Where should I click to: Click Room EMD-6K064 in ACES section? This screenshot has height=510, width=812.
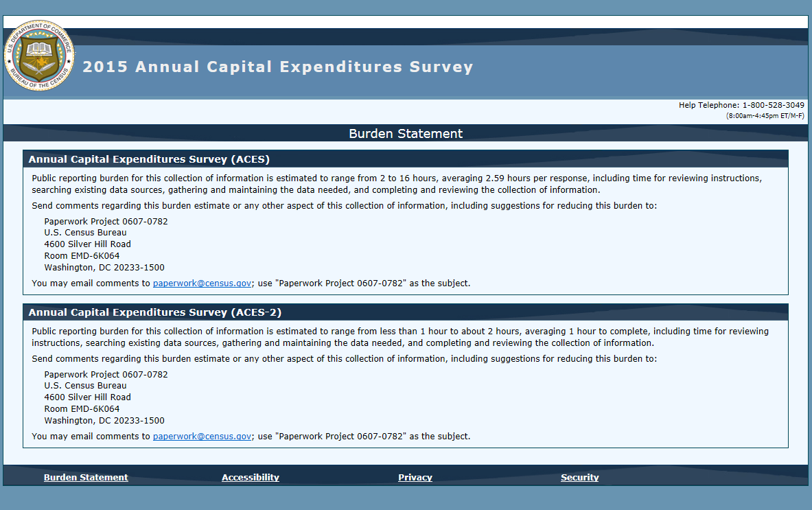pos(82,256)
